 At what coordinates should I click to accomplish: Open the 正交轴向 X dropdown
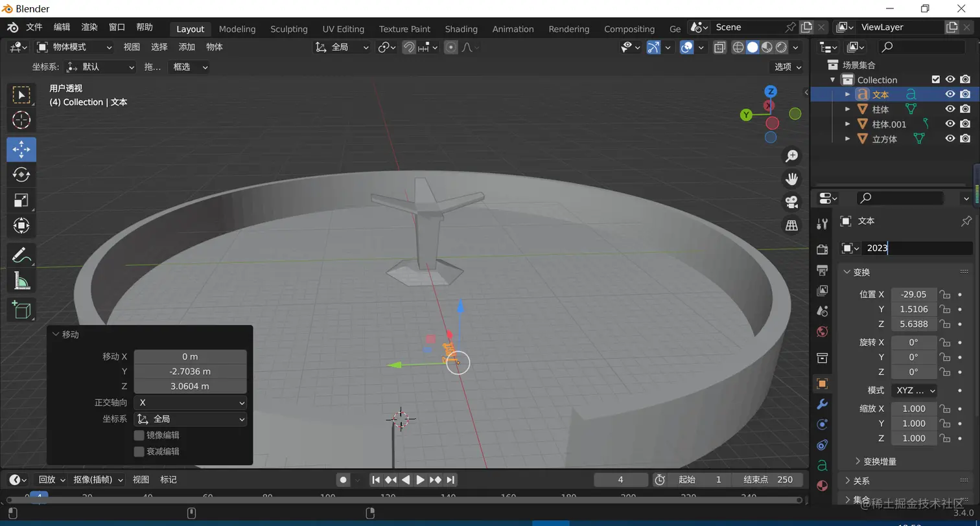[x=190, y=402]
